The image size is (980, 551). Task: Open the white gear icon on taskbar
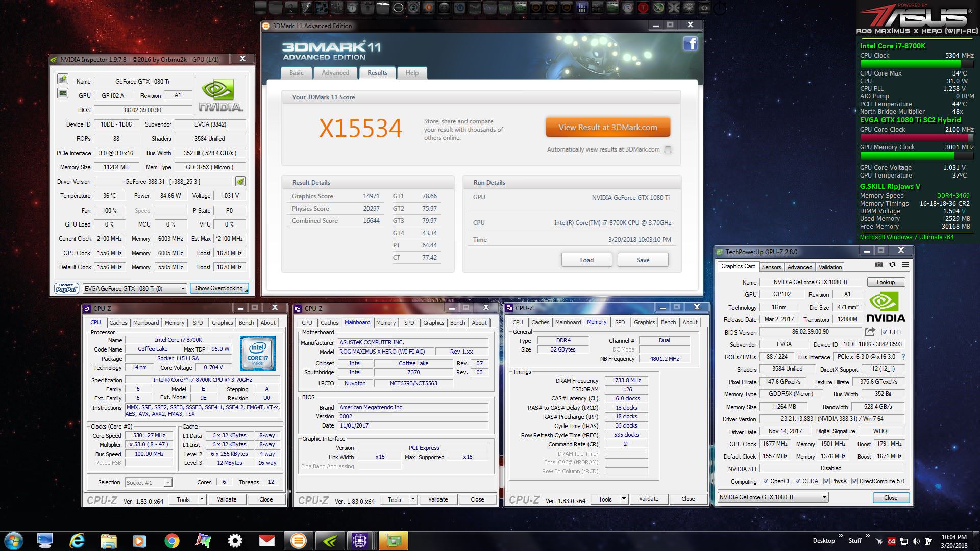point(235,541)
